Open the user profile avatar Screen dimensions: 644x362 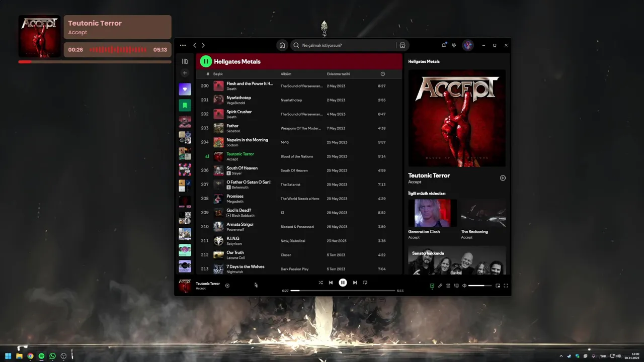coord(468,45)
